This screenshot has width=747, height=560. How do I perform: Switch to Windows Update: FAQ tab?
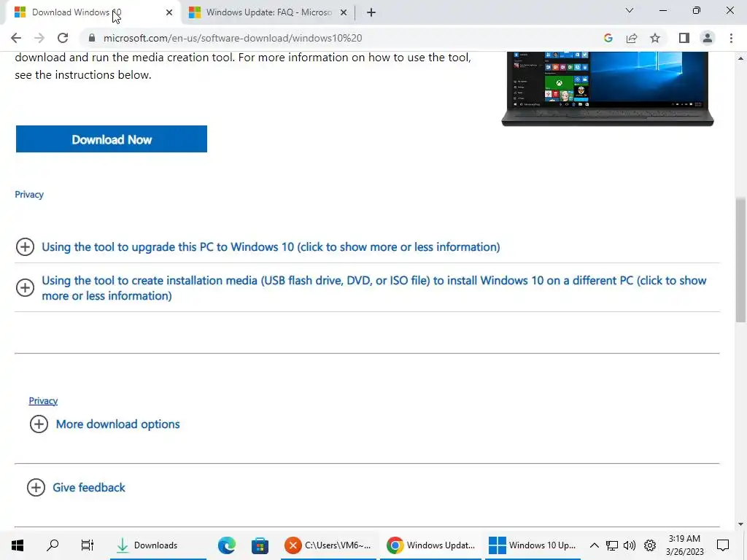pyautogui.click(x=268, y=12)
